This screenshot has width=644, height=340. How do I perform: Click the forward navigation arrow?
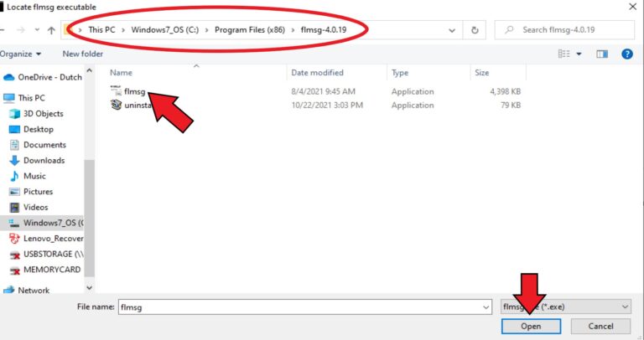tap(20, 30)
